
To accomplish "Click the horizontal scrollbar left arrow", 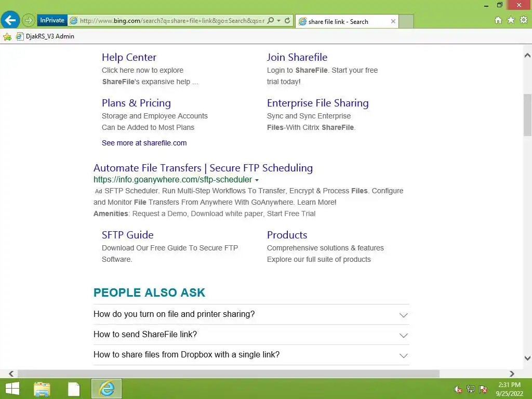I will point(11,374).
